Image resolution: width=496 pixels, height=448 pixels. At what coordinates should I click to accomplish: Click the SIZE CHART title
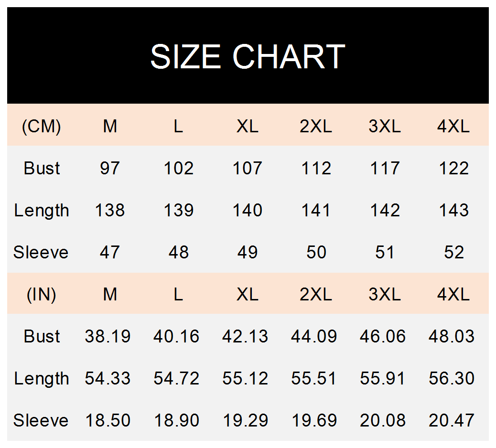click(248, 56)
